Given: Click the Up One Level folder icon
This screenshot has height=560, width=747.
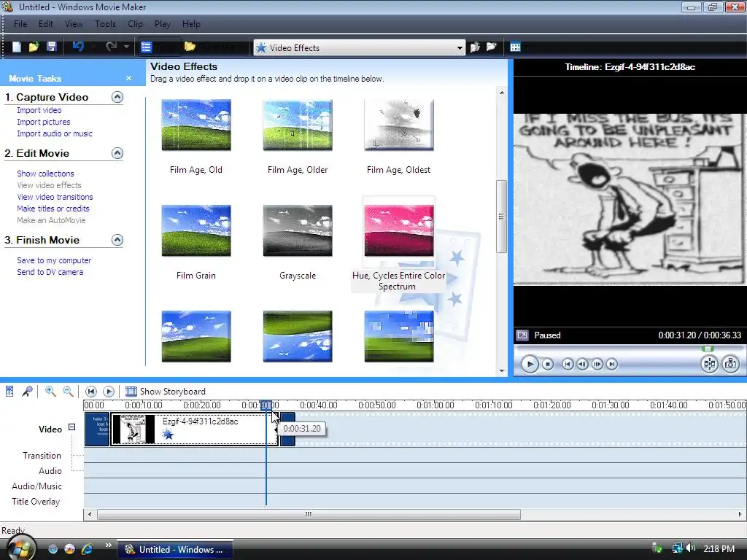Looking at the screenshot, I should 475,47.
